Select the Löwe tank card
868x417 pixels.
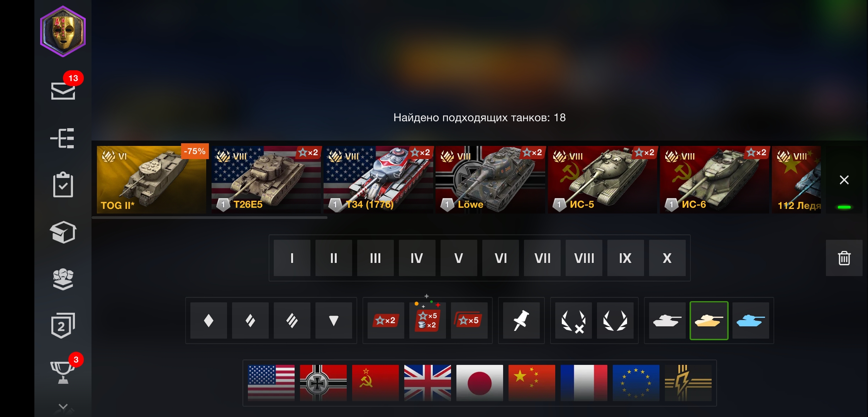[490, 180]
